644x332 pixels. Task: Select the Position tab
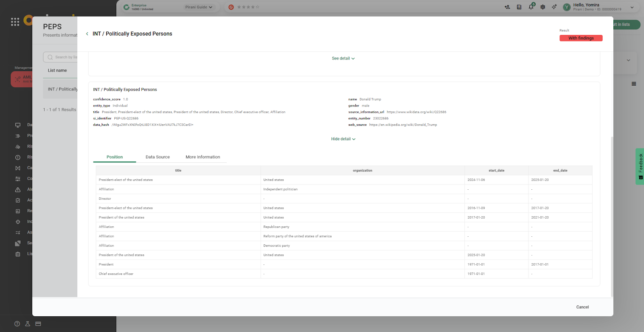coord(115,157)
